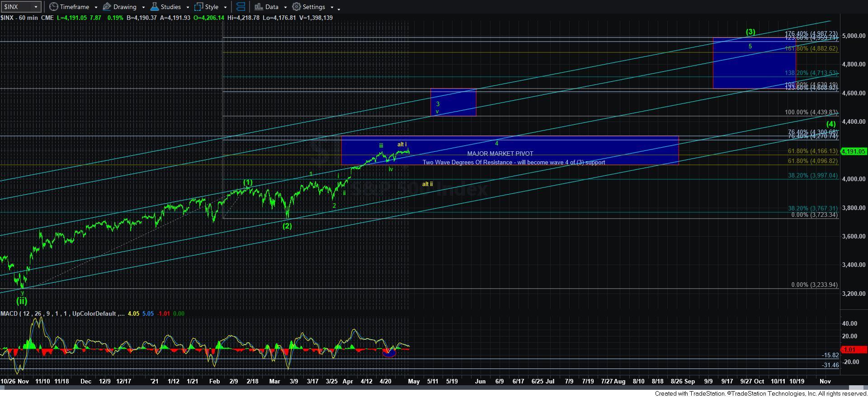The height and width of the screenshot is (397, 868).
Task: Click the Style overlapping-squares icon
Action: click(198, 7)
